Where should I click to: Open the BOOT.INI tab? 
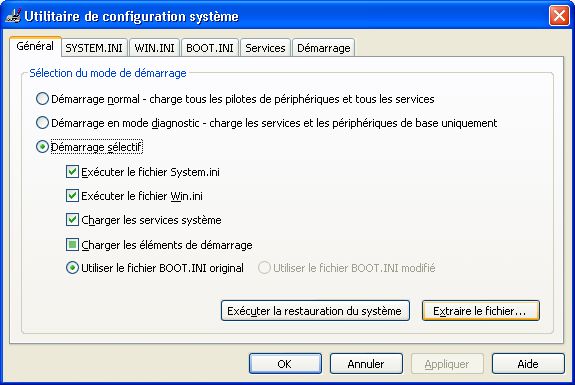point(210,48)
